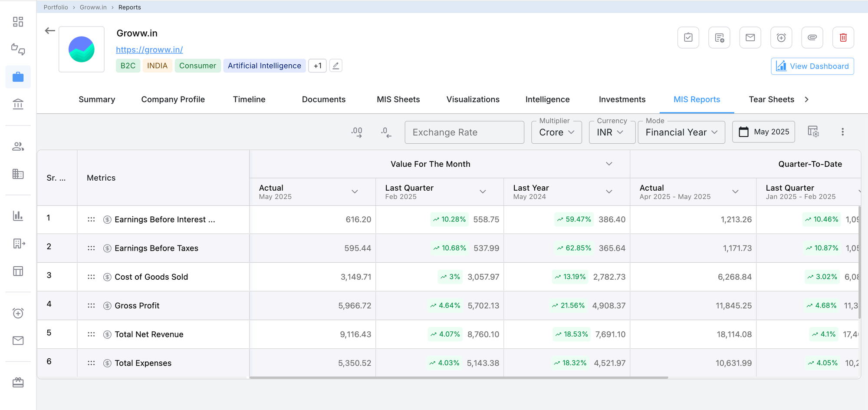Open the dashboard grid icon in sidebar
The width and height of the screenshot is (868, 410).
click(18, 22)
